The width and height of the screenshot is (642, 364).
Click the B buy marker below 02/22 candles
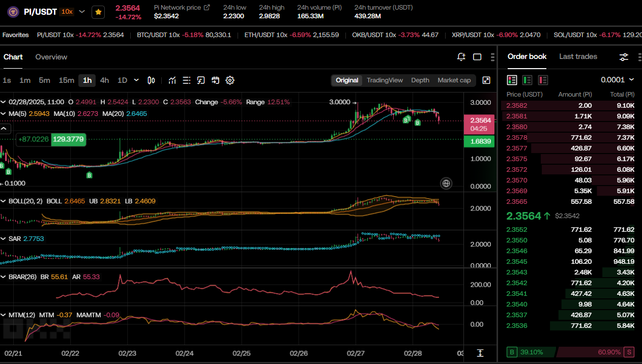89,175
